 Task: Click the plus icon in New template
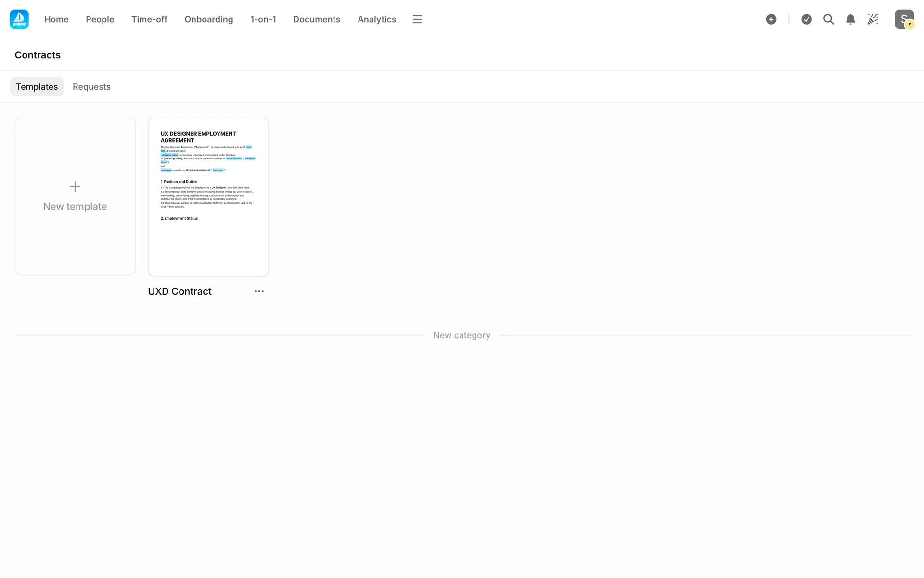[75, 186]
